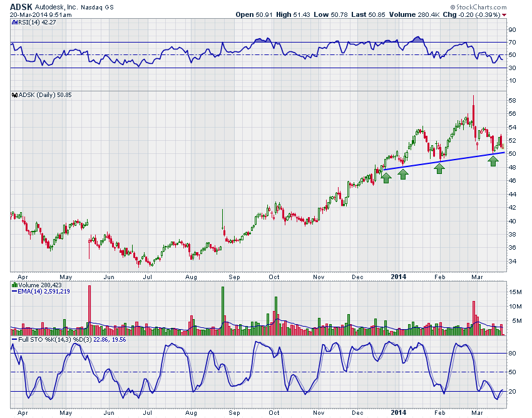This screenshot has width=532, height=418.
Task: Click the Volume 280,423 legend label
Action: click(x=39, y=285)
